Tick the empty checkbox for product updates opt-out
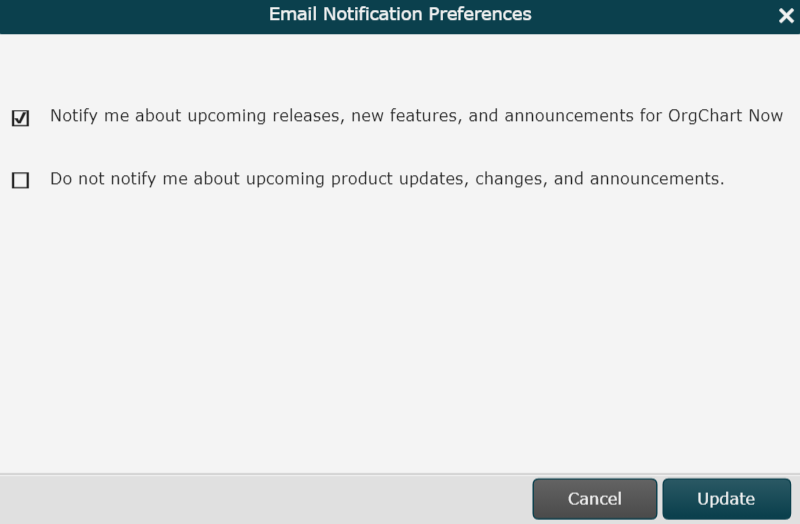 pos(20,181)
